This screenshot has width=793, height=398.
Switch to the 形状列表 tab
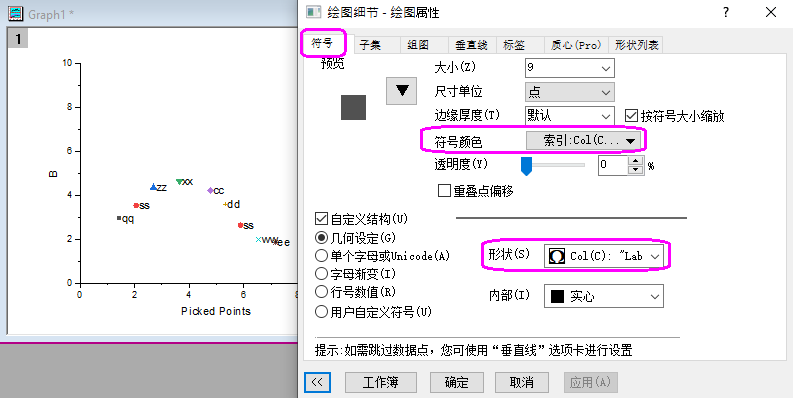[636, 45]
